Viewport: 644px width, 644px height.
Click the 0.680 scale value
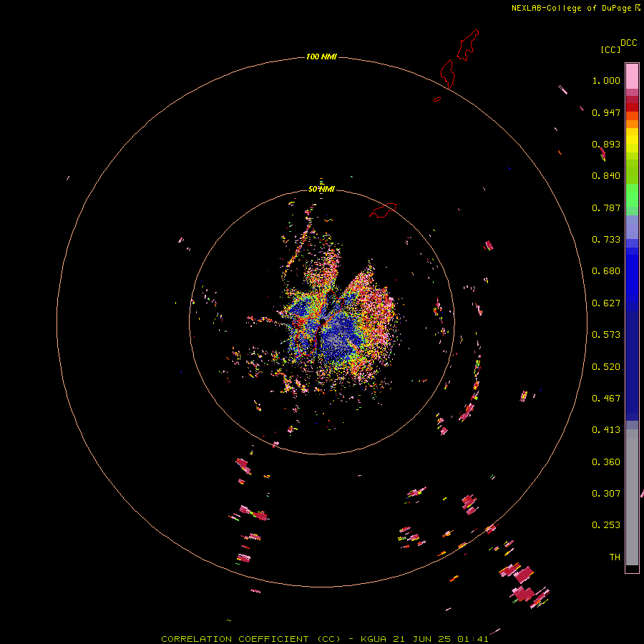[x=606, y=271]
